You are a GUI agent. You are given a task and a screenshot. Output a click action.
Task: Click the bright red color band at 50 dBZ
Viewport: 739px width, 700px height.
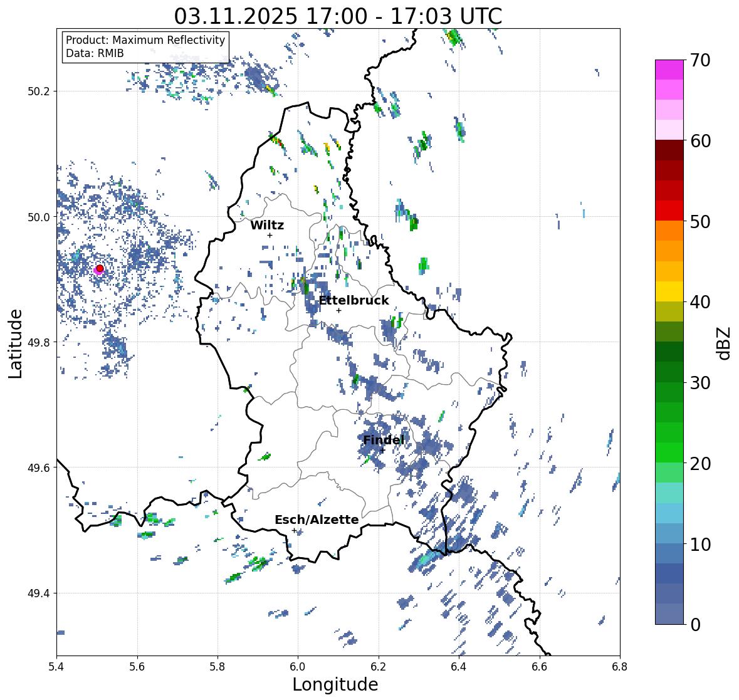pyautogui.click(x=669, y=211)
